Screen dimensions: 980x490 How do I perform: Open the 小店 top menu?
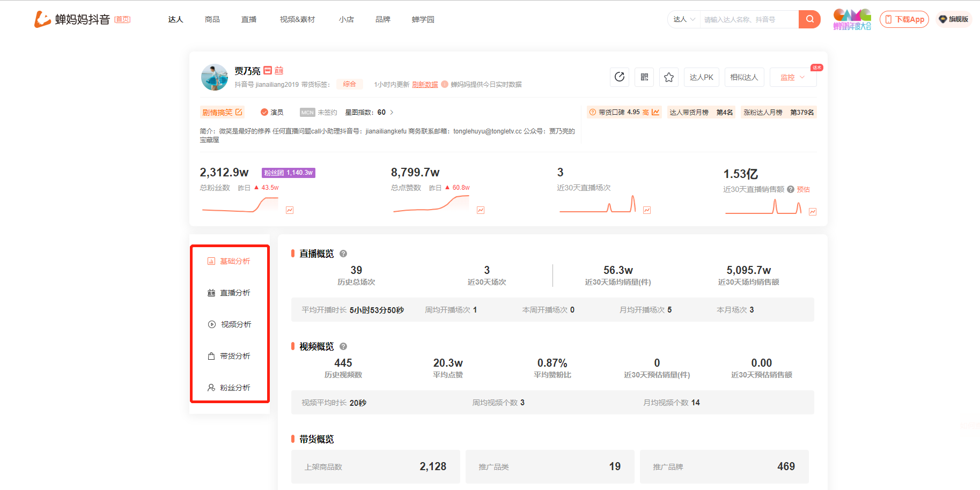click(x=346, y=19)
